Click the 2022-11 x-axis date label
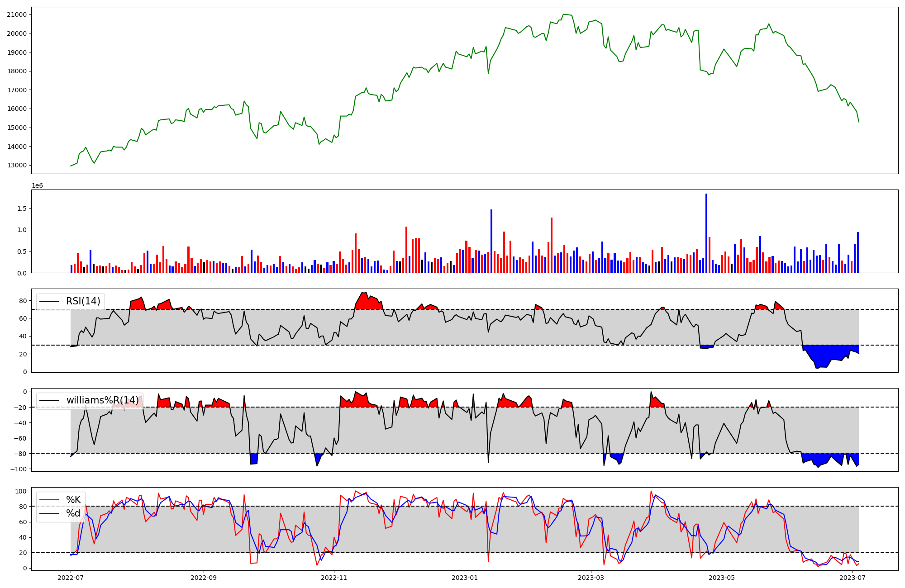The width and height of the screenshot is (905, 588). pyautogui.click(x=334, y=578)
